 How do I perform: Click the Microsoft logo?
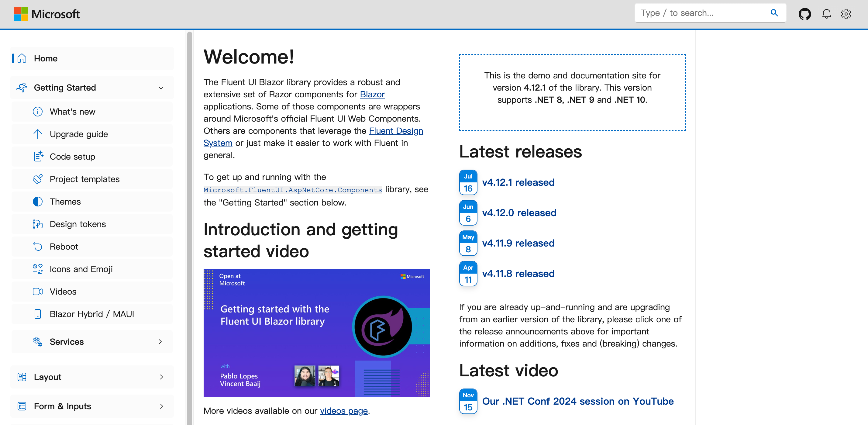(46, 14)
